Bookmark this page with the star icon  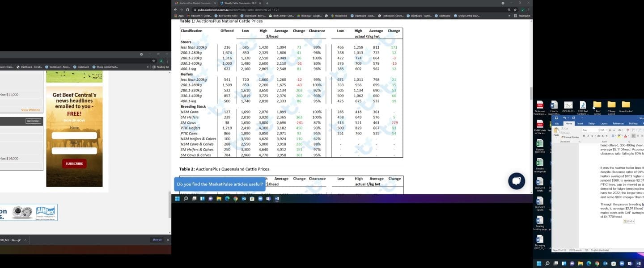516,9
